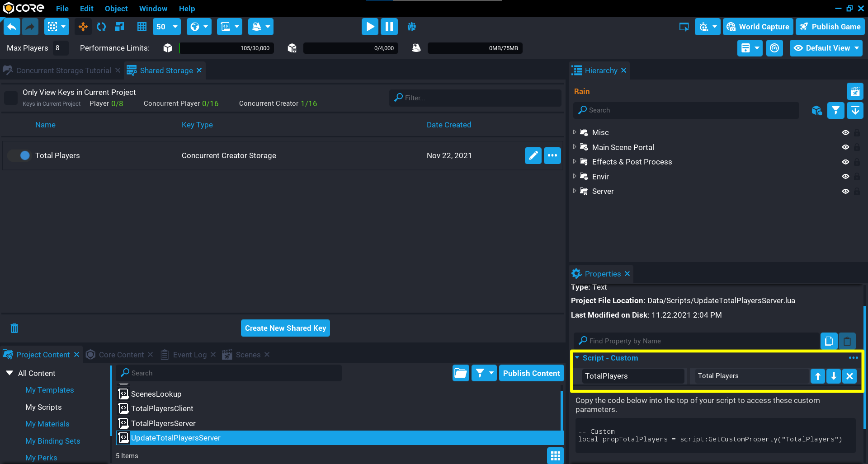Disable the Total Players storage key toggle
This screenshot has width=868, height=464.
click(x=19, y=155)
